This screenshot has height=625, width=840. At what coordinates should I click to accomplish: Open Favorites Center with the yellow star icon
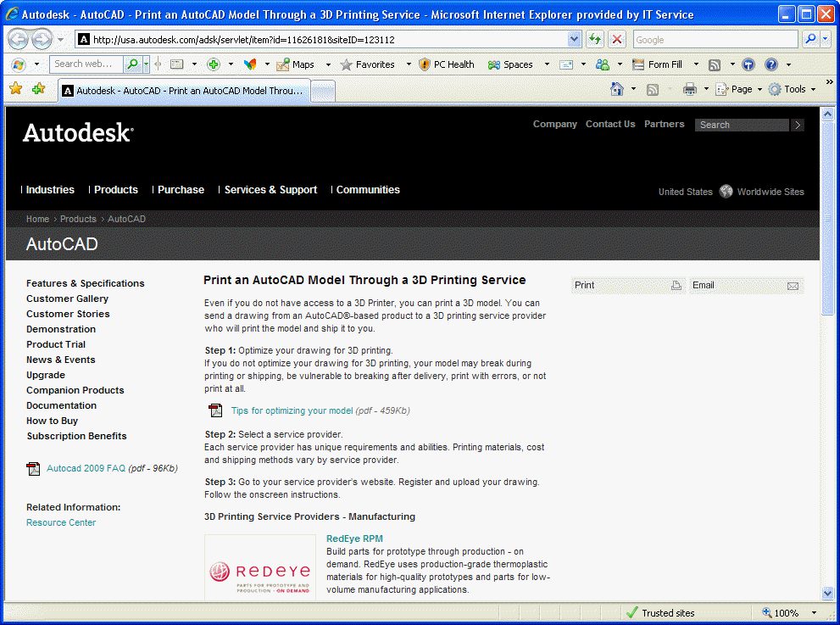16,88
